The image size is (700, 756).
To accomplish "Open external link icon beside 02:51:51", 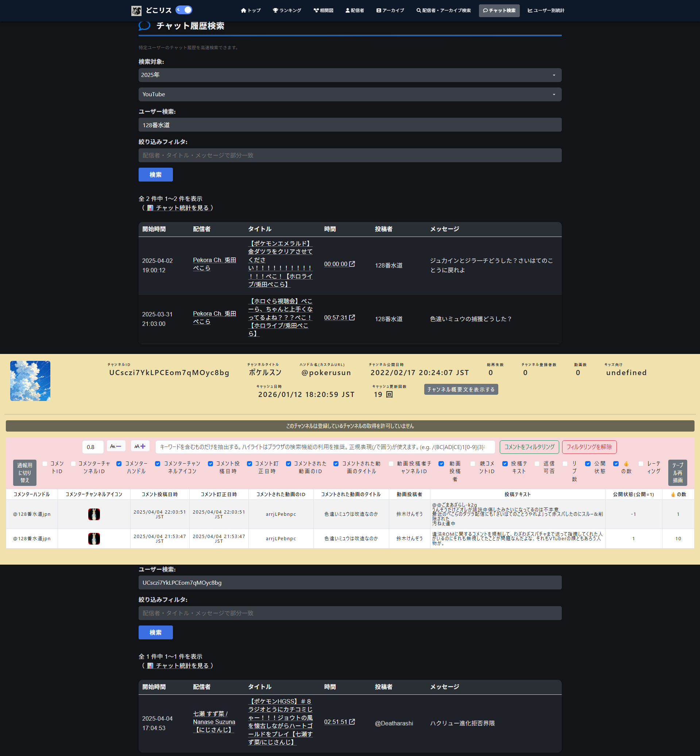I will pos(352,722).
